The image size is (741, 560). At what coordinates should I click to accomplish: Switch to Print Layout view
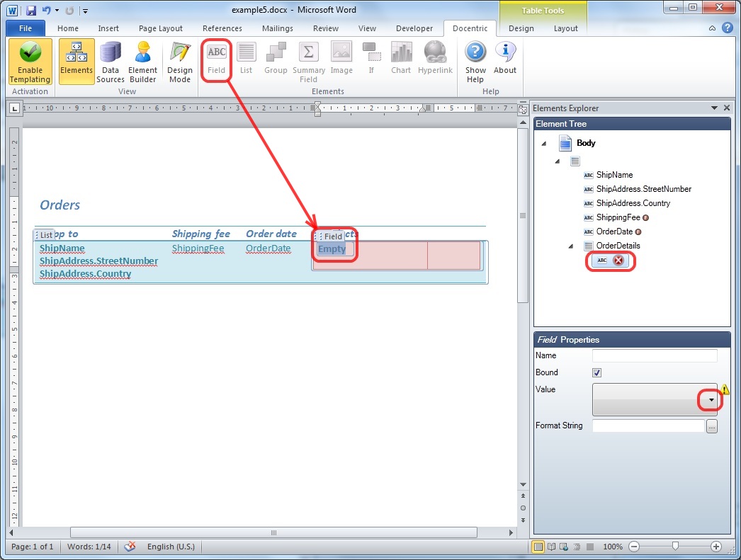pyautogui.click(x=538, y=547)
